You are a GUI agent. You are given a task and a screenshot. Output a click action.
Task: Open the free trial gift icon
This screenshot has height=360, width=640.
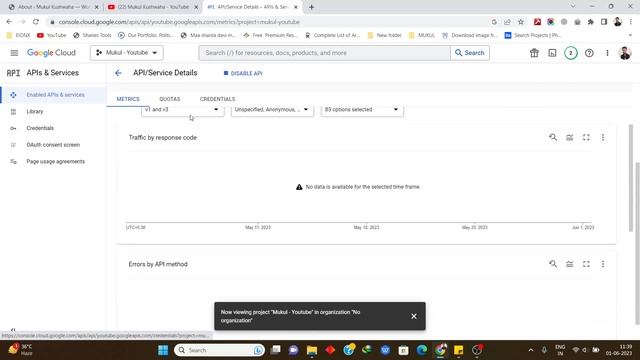pos(534,53)
